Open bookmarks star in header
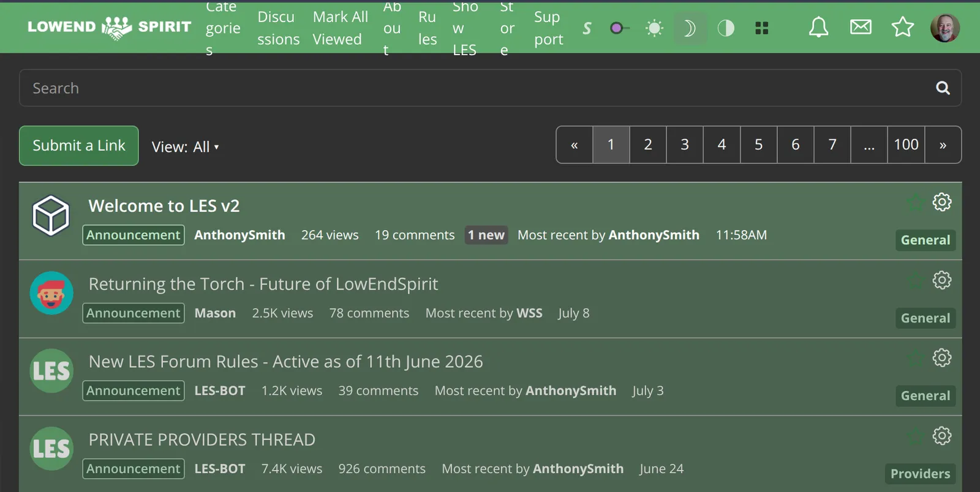980x492 pixels. tap(902, 27)
